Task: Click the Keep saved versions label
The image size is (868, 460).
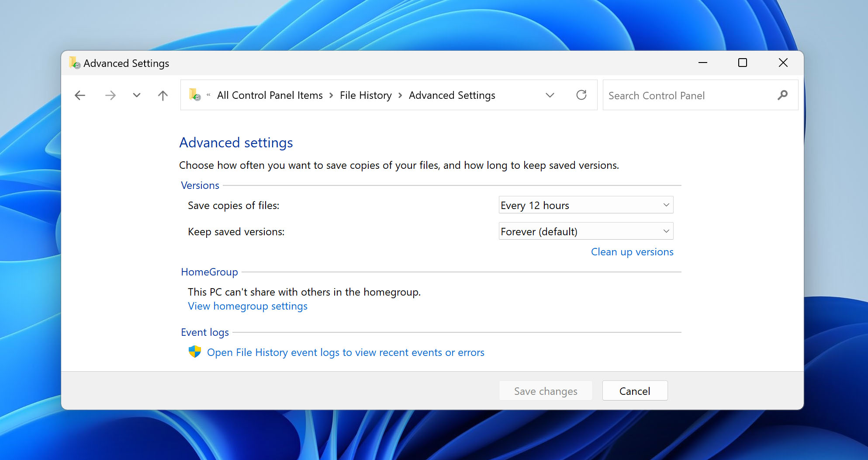Action: (x=236, y=232)
